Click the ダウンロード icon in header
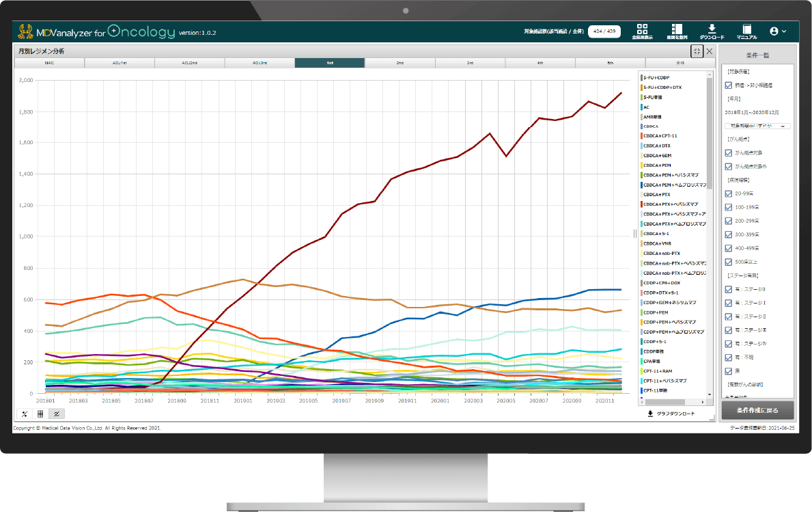812x512 pixels. click(x=712, y=31)
